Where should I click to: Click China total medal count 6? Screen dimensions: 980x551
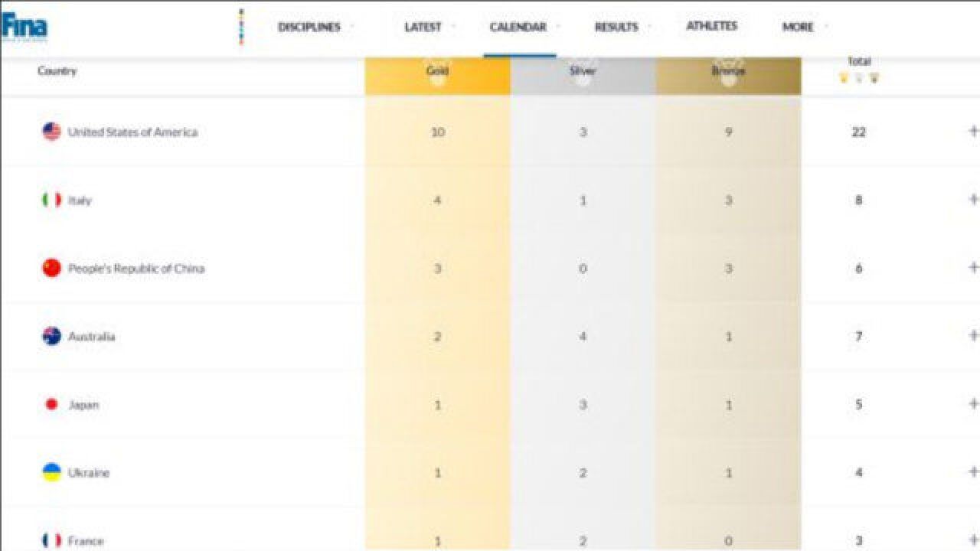pyautogui.click(x=858, y=268)
